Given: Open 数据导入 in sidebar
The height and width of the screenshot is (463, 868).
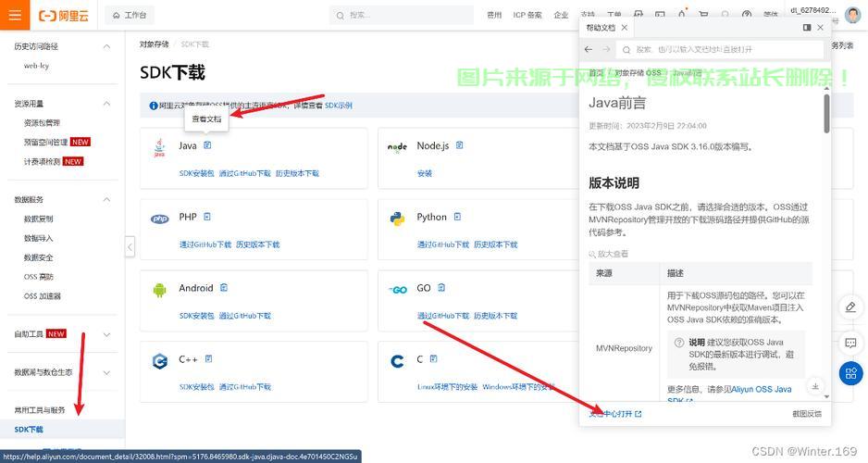Looking at the screenshot, I should click(x=38, y=238).
